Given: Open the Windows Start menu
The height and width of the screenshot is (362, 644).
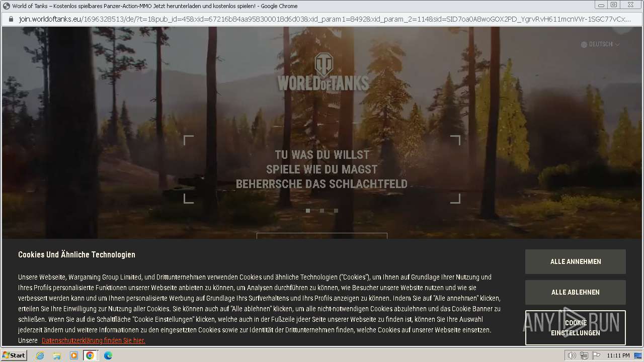Looking at the screenshot, I should point(14,355).
